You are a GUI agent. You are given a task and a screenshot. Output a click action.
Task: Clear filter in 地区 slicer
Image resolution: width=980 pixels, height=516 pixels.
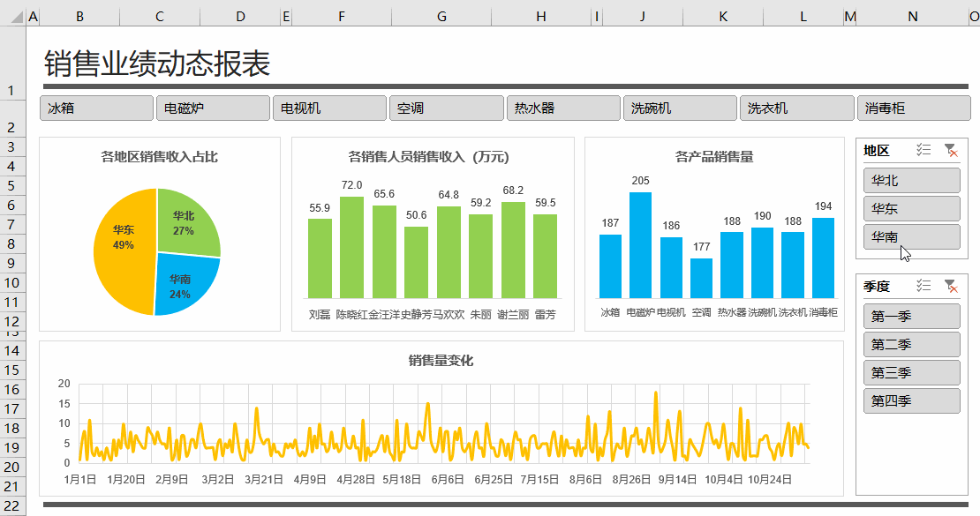tap(951, 150)
